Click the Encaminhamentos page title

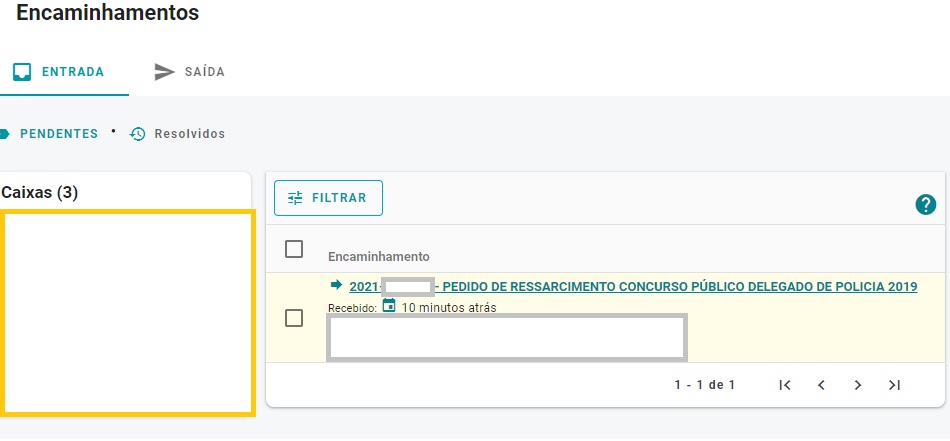coord(107,12)
